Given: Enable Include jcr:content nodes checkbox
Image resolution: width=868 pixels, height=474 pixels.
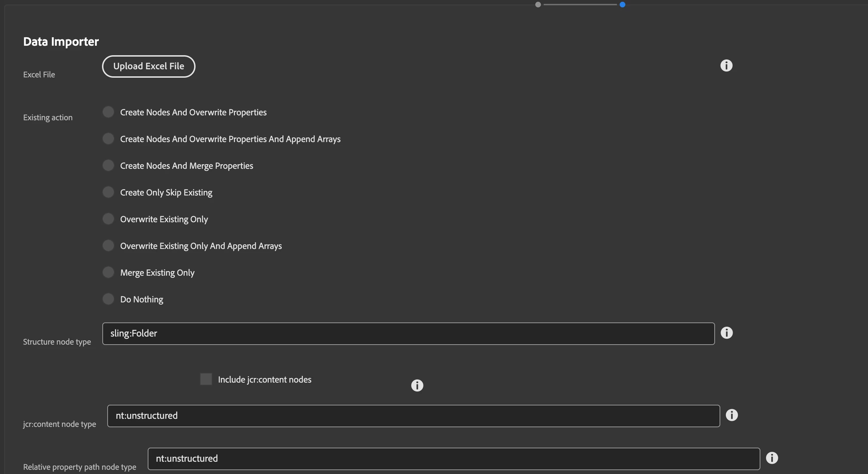Looking at the screenshot, I should coord(206,379).
